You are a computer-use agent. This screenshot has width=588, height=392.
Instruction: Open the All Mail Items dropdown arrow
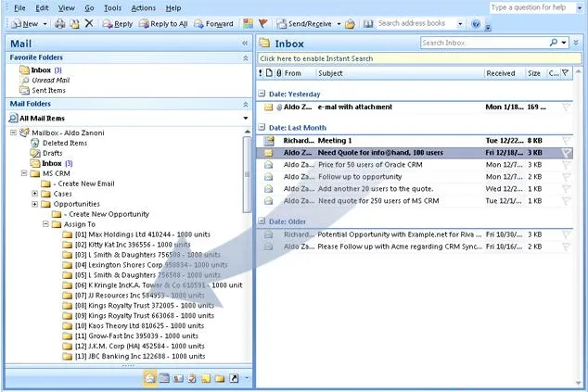pos(246,119)
